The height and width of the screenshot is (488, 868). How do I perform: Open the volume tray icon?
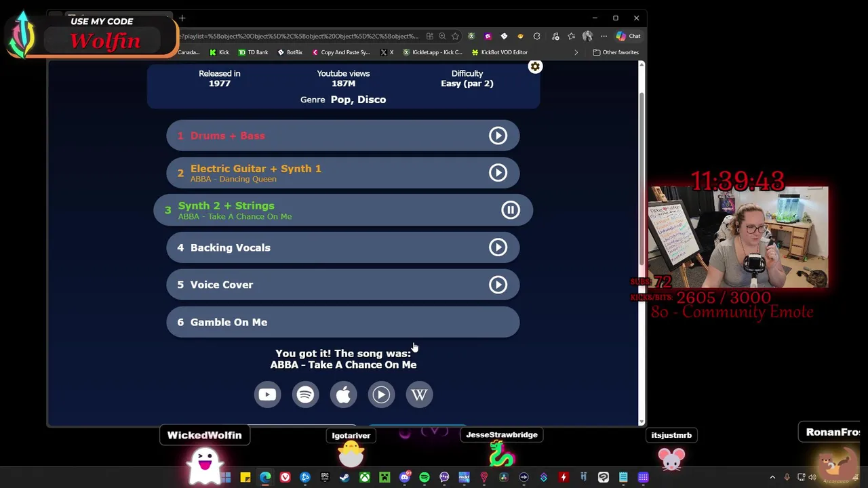pos(812,477)
